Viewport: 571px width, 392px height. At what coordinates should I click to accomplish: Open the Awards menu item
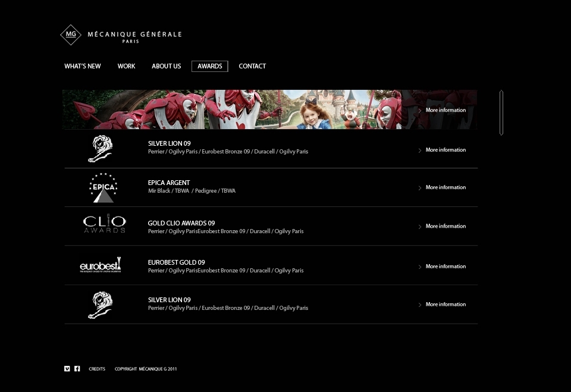pos(210,66)
